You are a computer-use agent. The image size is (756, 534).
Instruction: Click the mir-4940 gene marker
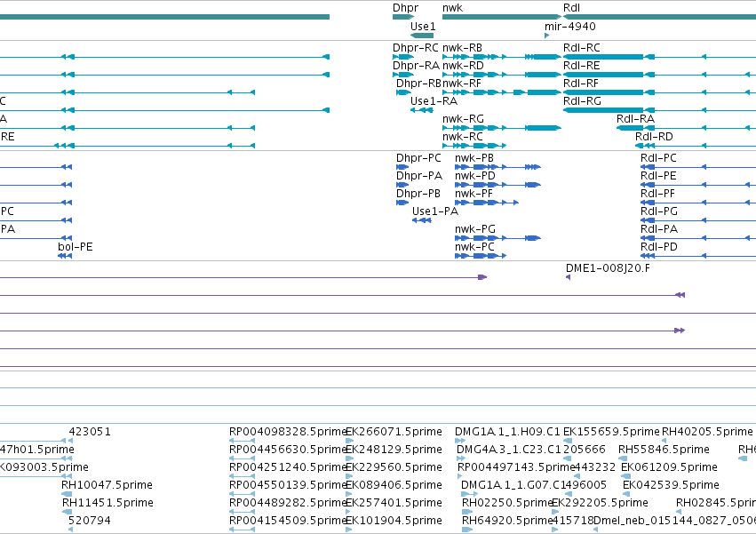pos(546,36)
